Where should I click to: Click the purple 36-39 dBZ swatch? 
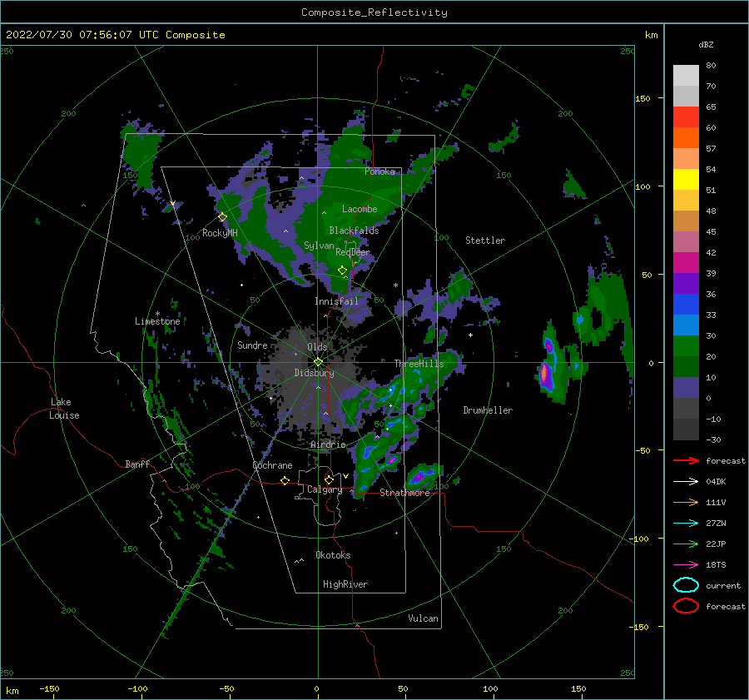[x=686, y=283]
